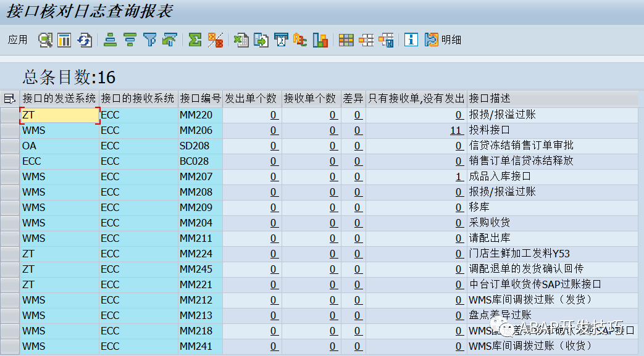
Task: Click the 接收单个数 column header
Action: click(x=311, y=99)
